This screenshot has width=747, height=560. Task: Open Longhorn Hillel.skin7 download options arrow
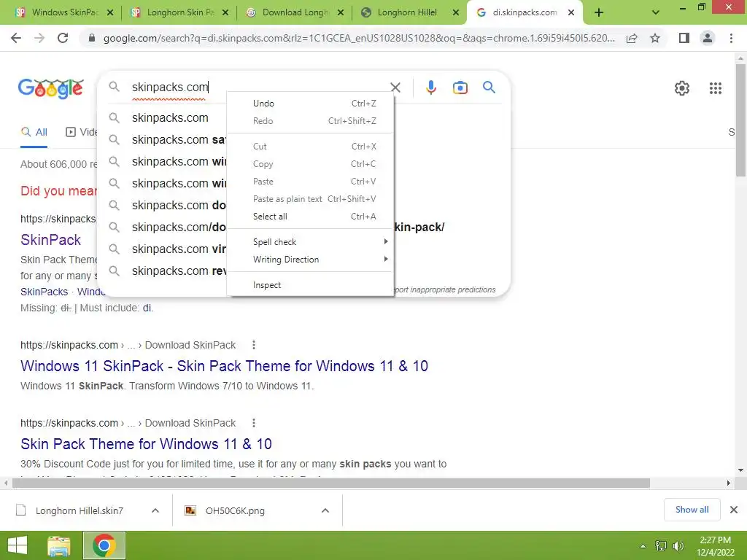click(155, 510)
